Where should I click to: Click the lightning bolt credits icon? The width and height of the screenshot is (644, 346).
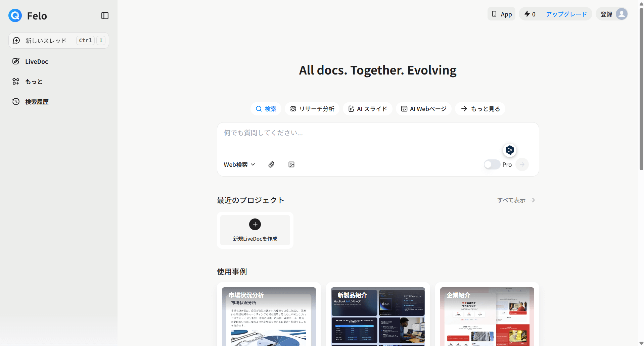point(527,14)
